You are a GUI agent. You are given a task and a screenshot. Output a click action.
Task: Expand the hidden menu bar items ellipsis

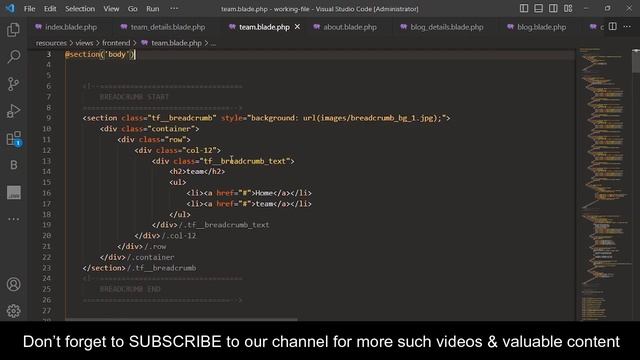[x=174, y=9]
